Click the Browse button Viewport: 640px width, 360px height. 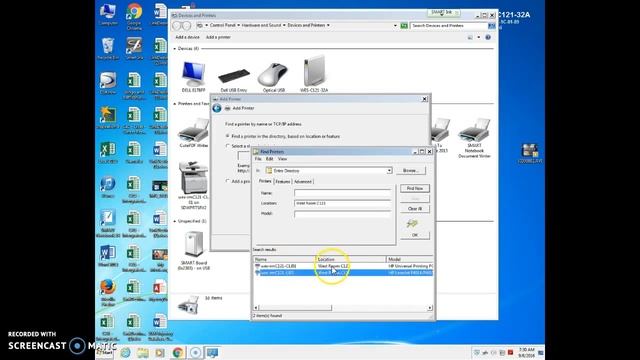click(x=410, y=171)
